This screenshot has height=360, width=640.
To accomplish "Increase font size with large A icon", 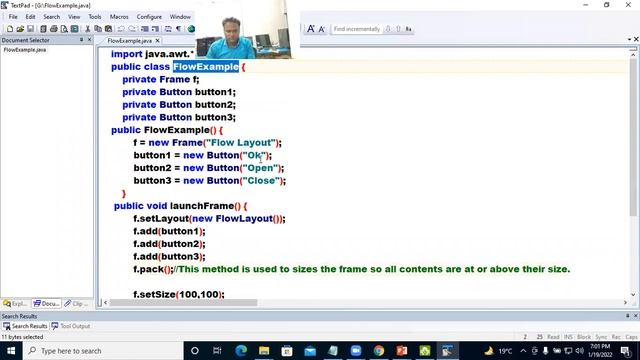I will point(311,29).
